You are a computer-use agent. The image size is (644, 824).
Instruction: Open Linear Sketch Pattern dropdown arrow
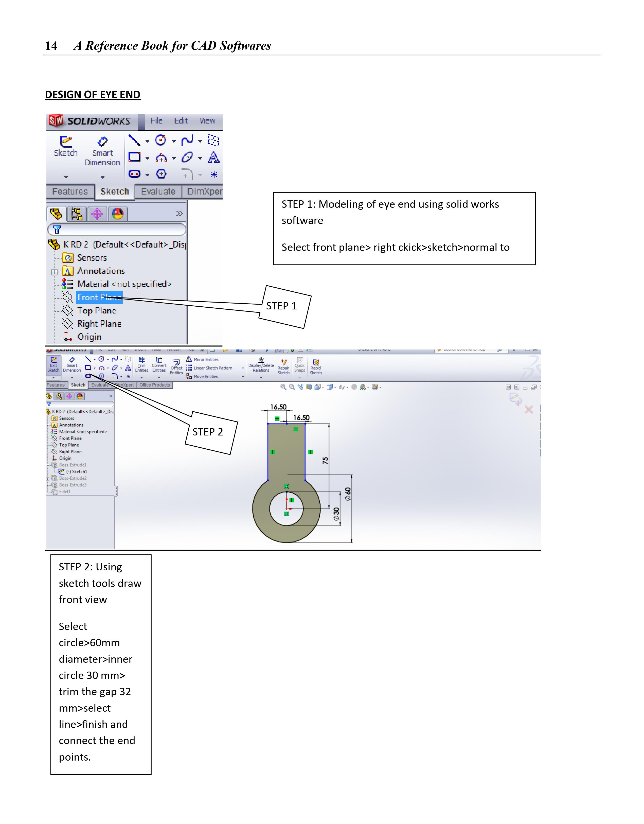click(x=243, y=368)
